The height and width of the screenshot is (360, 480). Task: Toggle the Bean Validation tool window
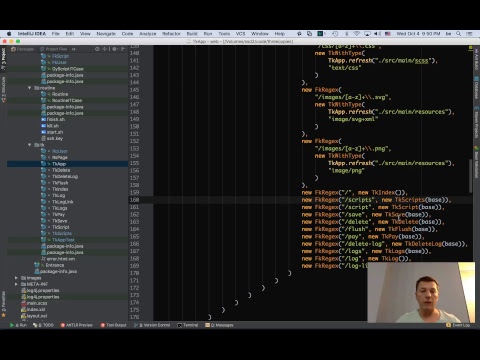click(477, 163)
